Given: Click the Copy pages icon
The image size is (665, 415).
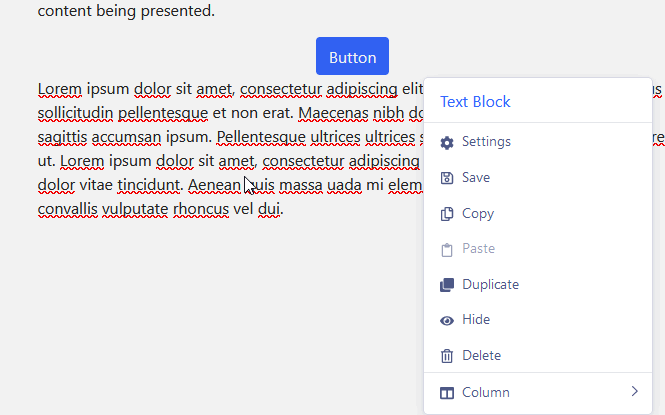Looking at the screenshot, I should pos(447,214).
